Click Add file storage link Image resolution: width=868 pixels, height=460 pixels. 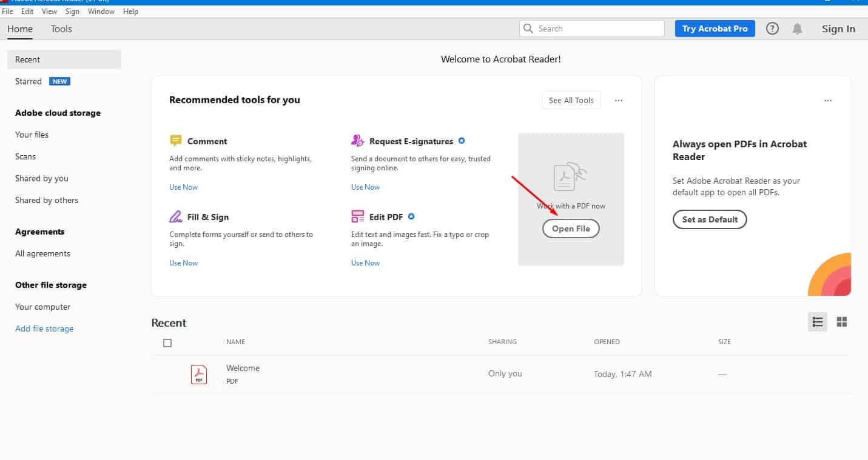(44, 328)
